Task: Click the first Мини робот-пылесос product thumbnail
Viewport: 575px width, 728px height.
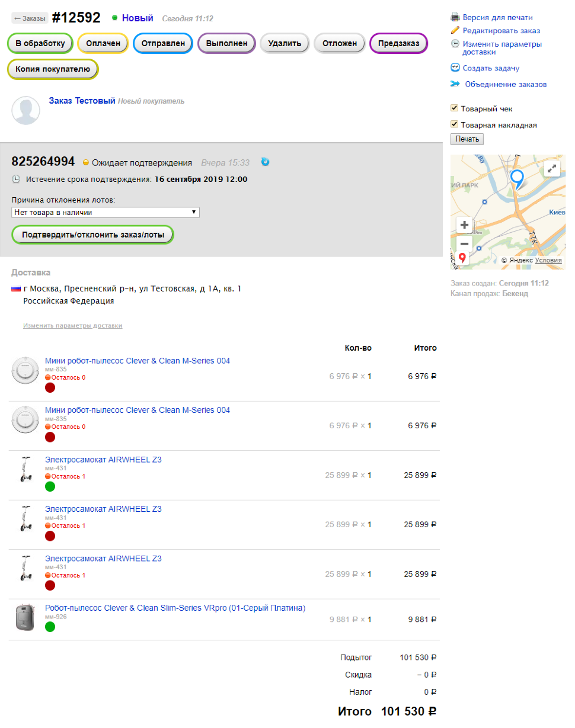Action: [x=25, y=371]
